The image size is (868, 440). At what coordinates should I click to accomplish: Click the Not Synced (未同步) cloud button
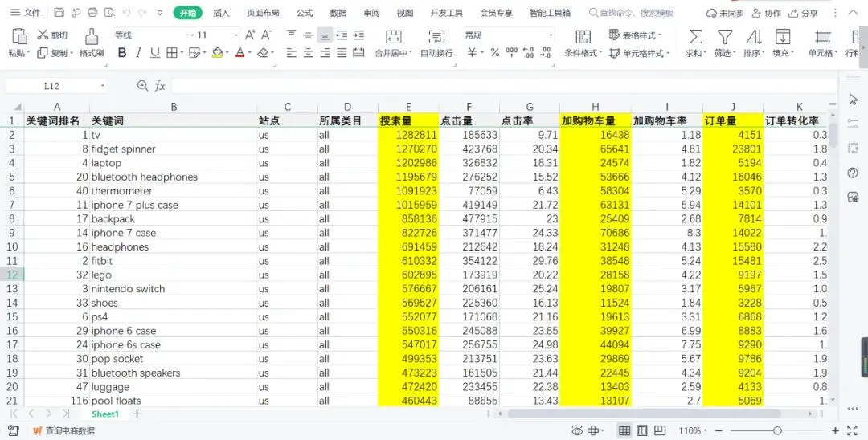pos(725,13)
